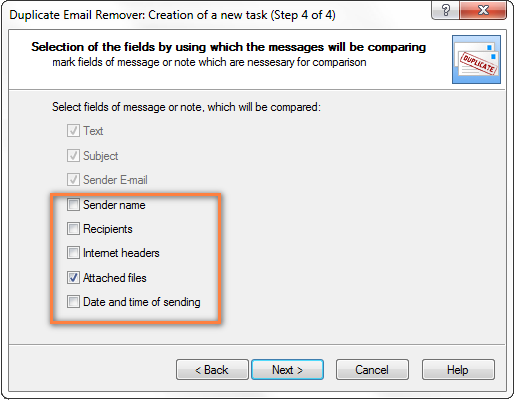Cancel the new task wizard
516x401 pixels.
(x=372, y=369)
